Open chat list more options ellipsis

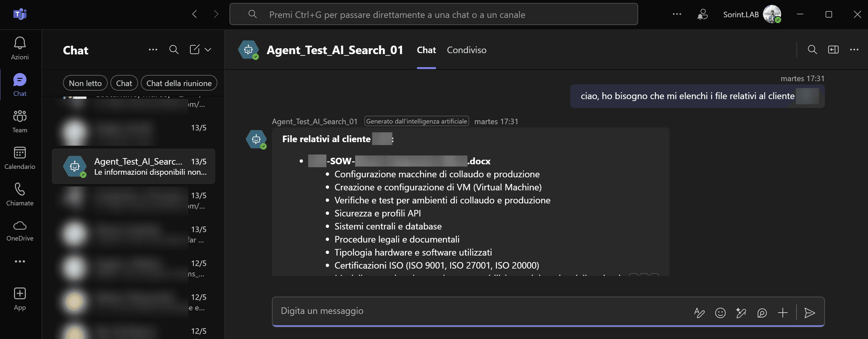coord(153,50)
